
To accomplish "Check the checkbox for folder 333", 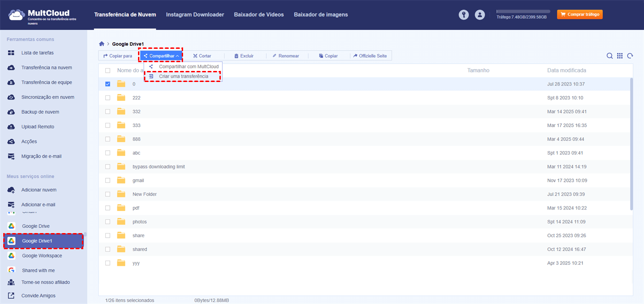I will pyautogui.click(x=108, y=125).
